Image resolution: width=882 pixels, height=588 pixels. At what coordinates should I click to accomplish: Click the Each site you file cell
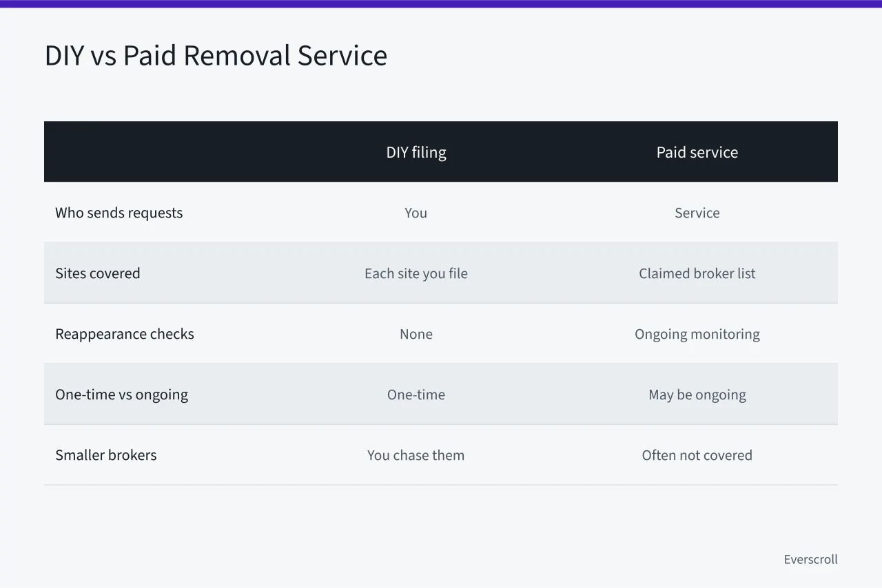click(416, 273)
